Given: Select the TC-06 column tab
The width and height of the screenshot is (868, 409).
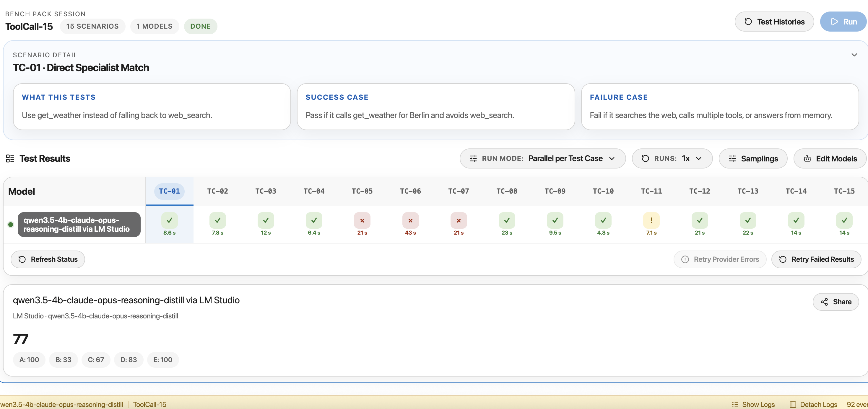Looking at the screenshot, I should 410,191.
